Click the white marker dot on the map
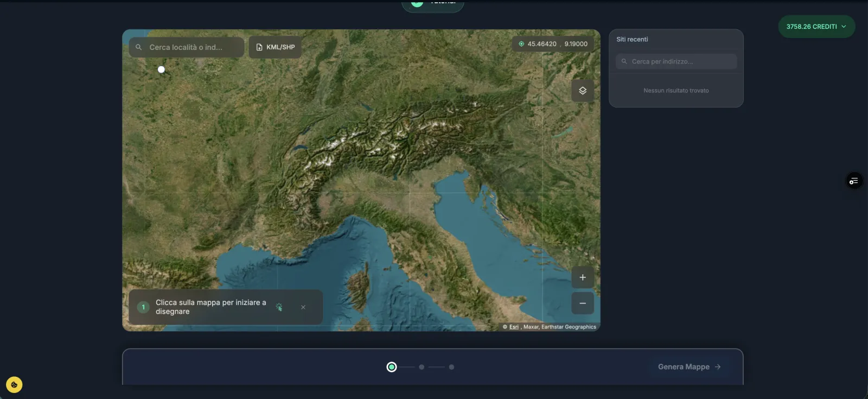This screenshot has width=868, height=399. [161, 69]
